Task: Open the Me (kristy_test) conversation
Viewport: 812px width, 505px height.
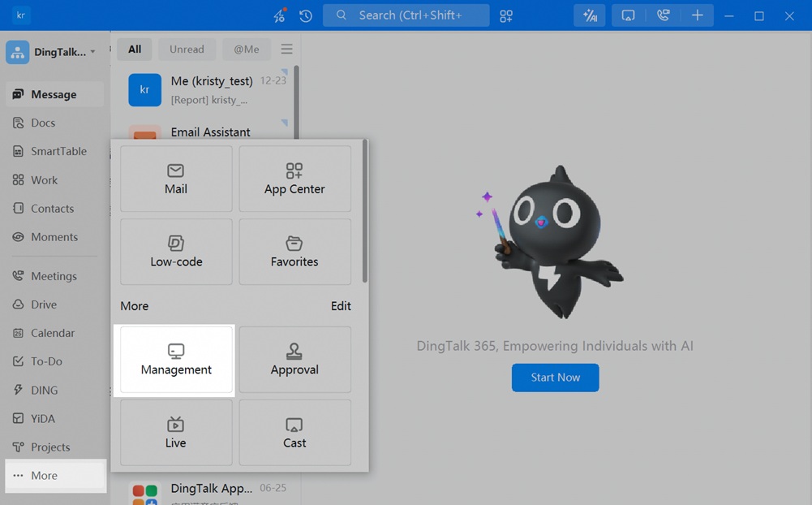Action: (x=205, y=89)
